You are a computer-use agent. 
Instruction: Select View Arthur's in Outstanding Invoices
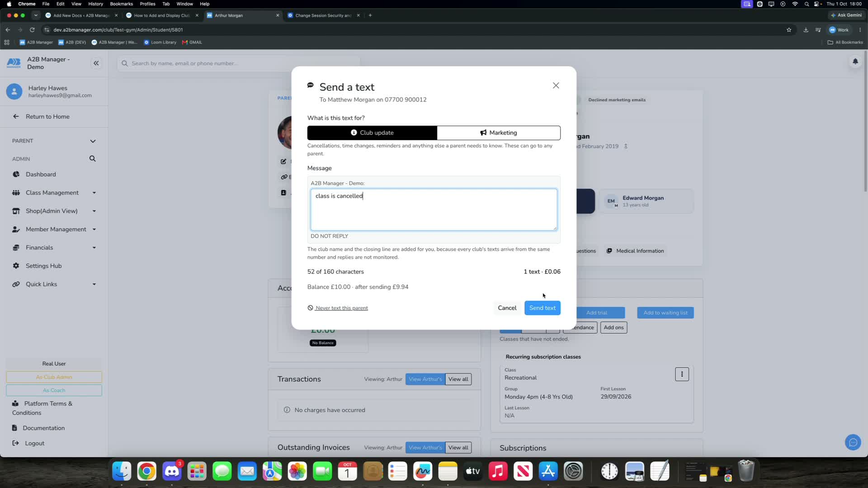point(425,447)
